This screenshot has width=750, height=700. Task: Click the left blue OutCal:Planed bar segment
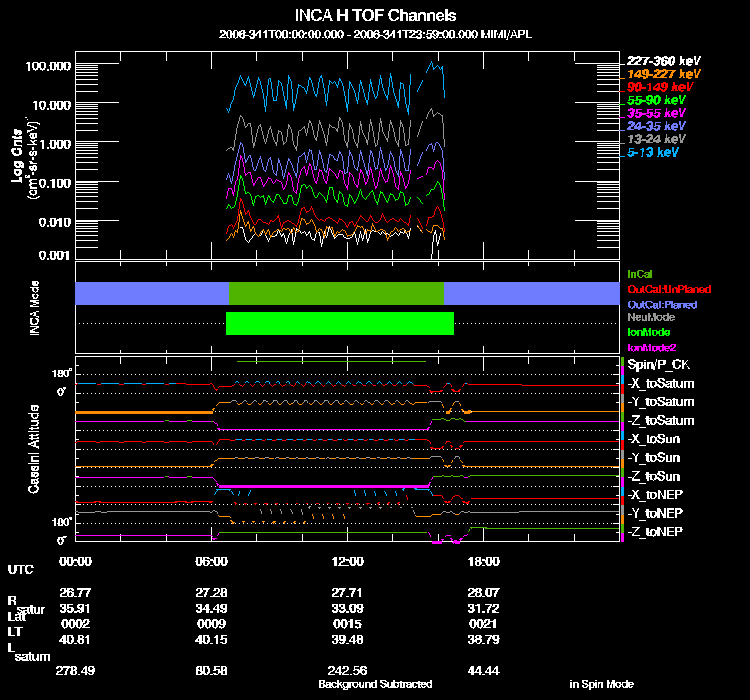pyautogui.click(x=152, y=293)
